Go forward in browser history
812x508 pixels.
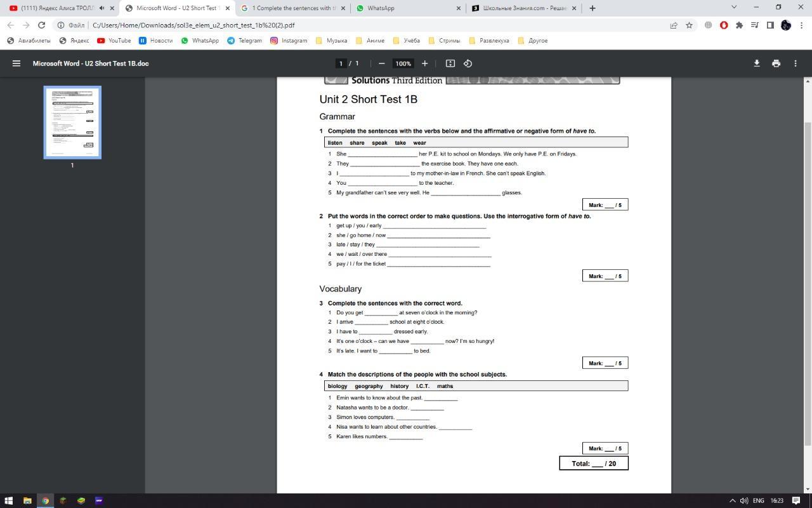tap(26, 25)
